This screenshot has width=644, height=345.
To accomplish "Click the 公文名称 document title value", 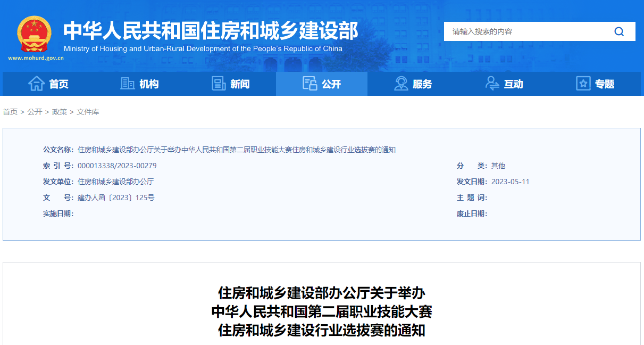I will 237,150.
